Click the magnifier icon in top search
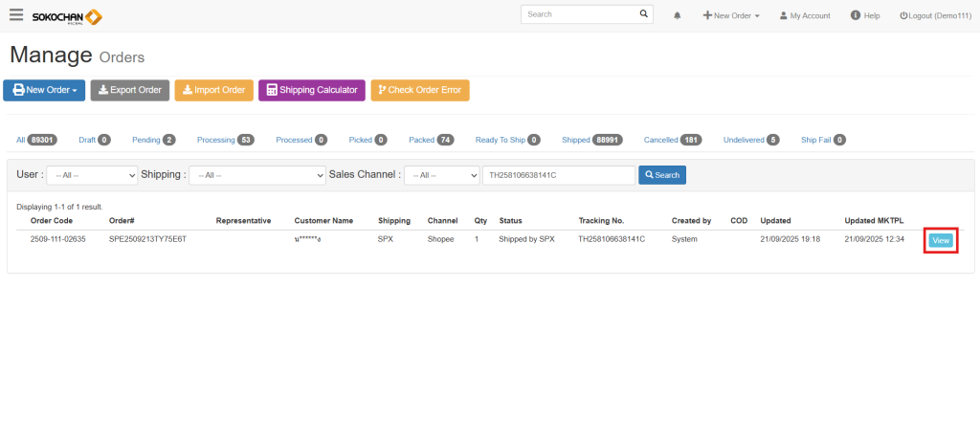Screen dimensions: 980x443 point(644,15)
